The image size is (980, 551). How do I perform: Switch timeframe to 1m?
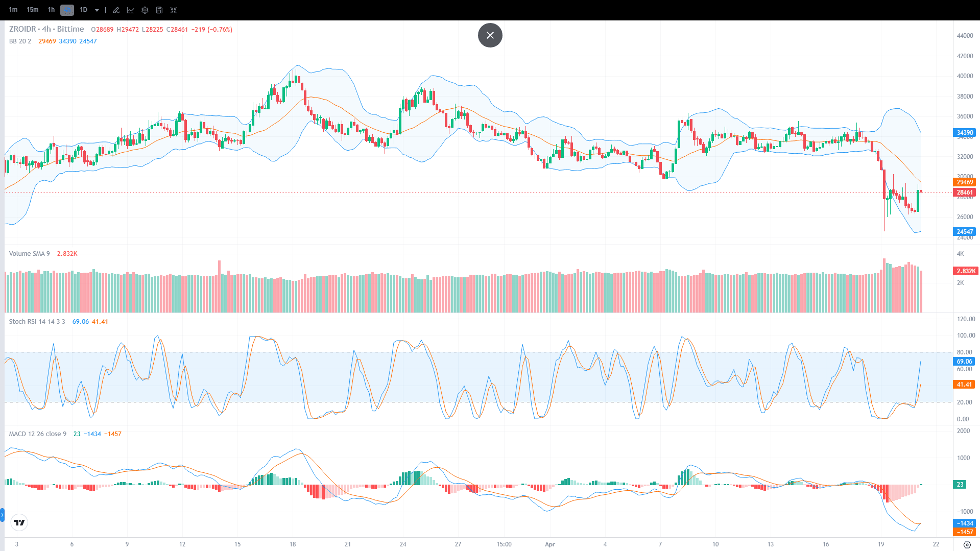point(13,10)
